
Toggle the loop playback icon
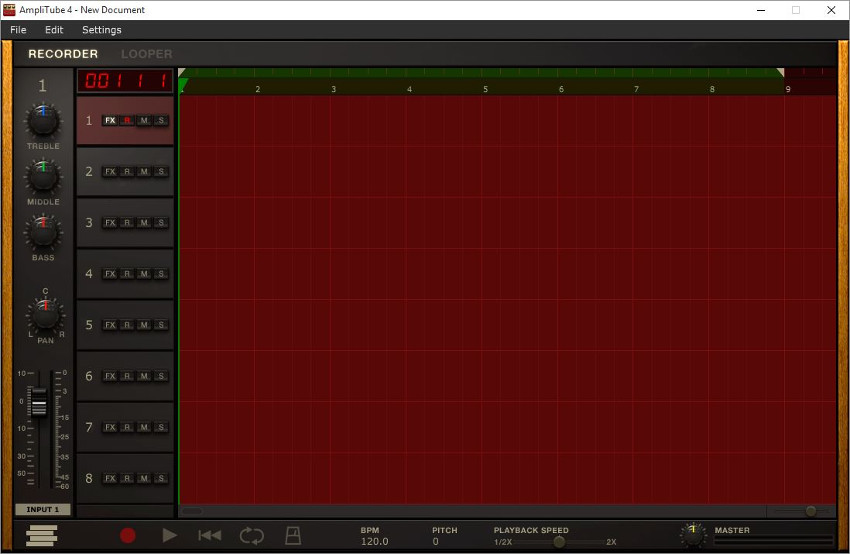[252, 536]
